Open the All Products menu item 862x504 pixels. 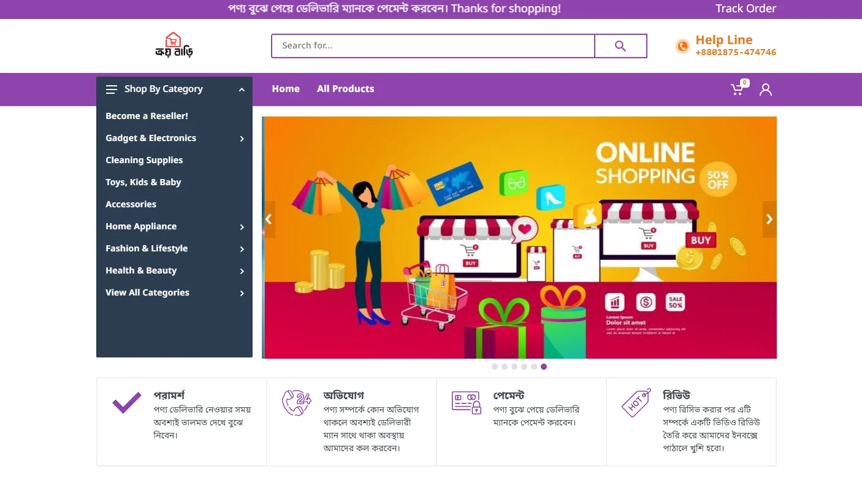[345, 89]
